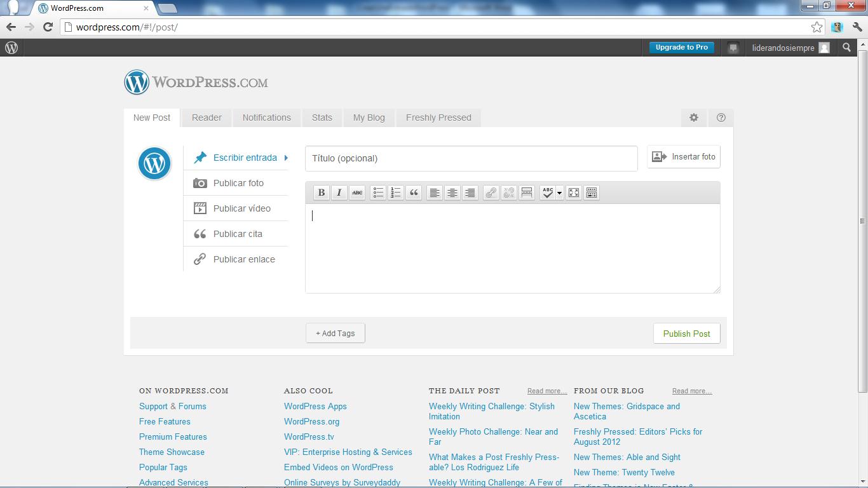The height and width of the screenshot is (488, 868).
Task: Click the browser extension icon beside the star
Action: click(837, 27)
